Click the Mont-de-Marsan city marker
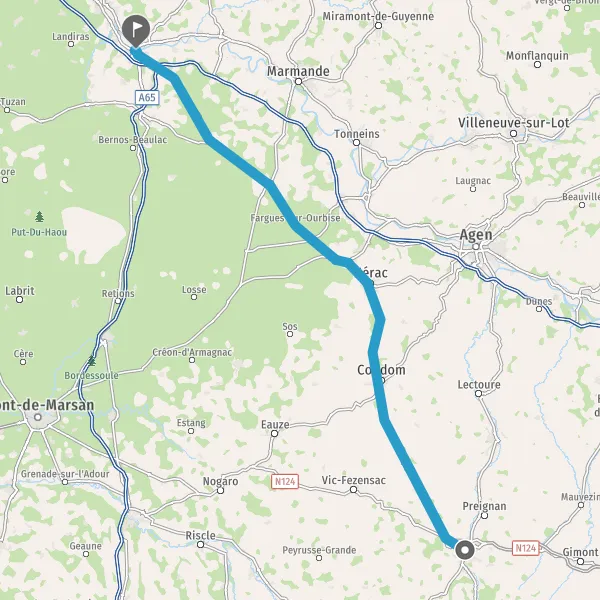This screenshot has width=600, height=600. [38, 417]
